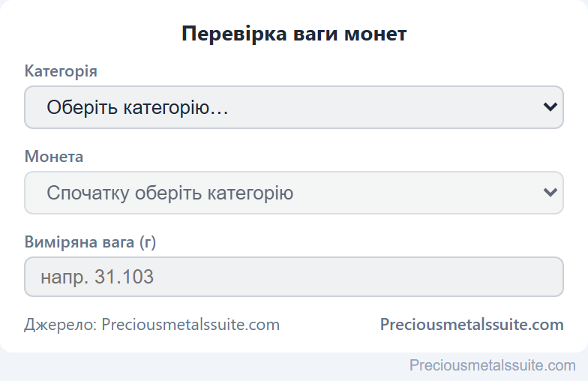
Task: Click the 'Перевірка ваги монет' heading
Action: click(294, 34)
